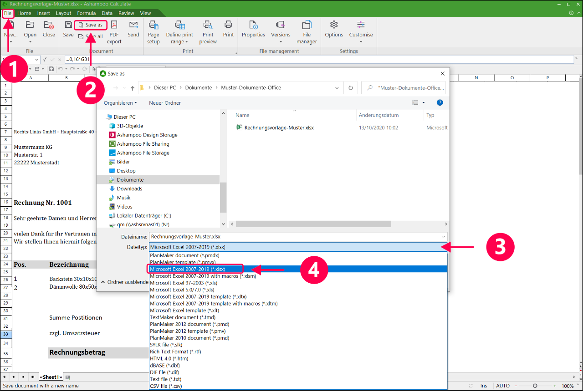
Task: Expand the address bar path dropdown
Action: [x=337, y=88]
